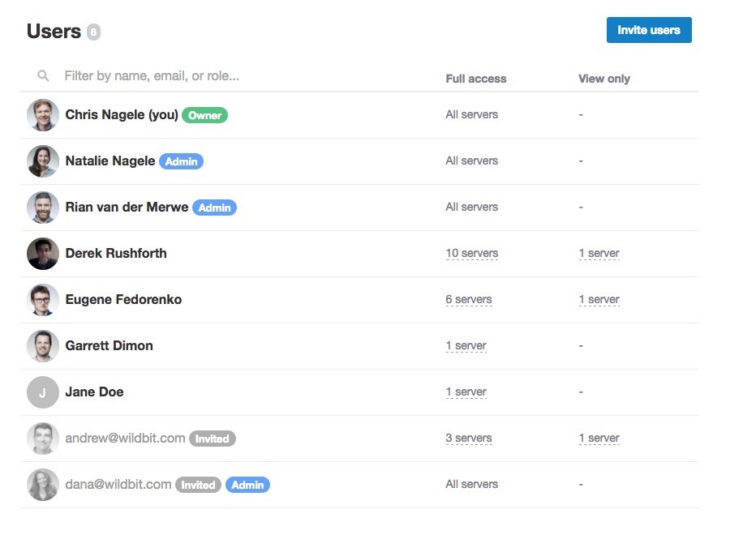
Task: Click Eugene Fedorenko's profile photo
Action: pyautogui.click(x=43, y=300)
